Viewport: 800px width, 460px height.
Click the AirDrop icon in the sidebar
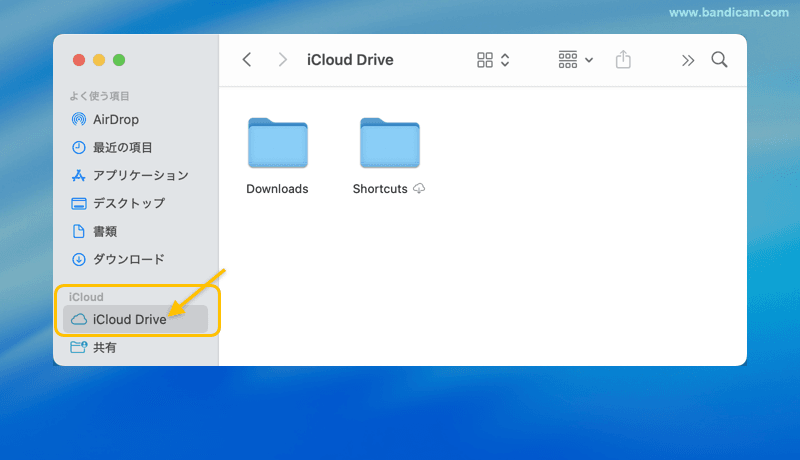[79, 119]
